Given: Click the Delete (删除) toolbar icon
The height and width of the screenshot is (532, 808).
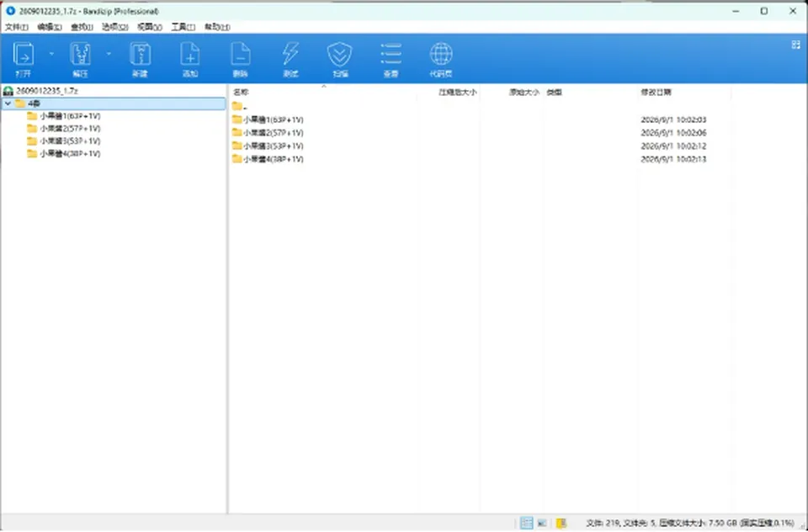Looking at the screenshot, I should [x=240, y=59].
